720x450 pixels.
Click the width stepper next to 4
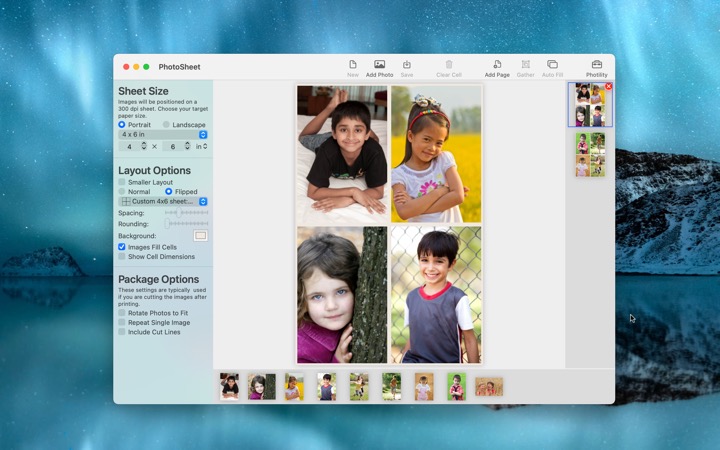pyautogui.click(x=144, y=146)
